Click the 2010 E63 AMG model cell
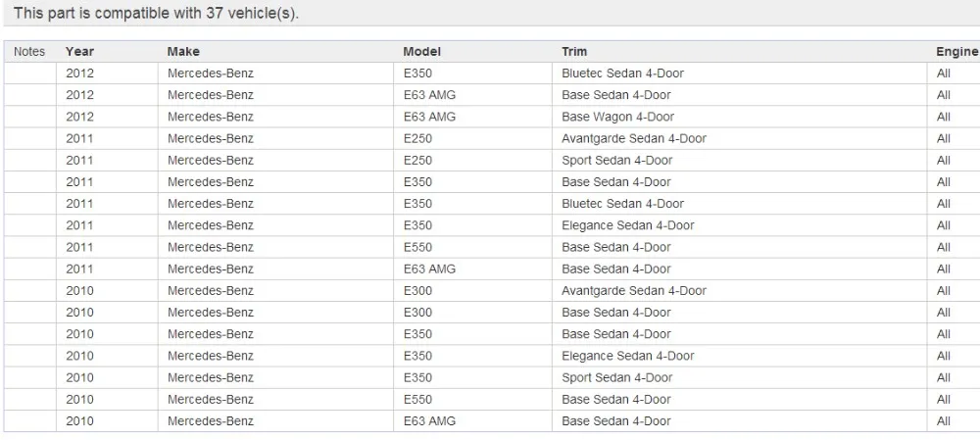 click(429, 420)
